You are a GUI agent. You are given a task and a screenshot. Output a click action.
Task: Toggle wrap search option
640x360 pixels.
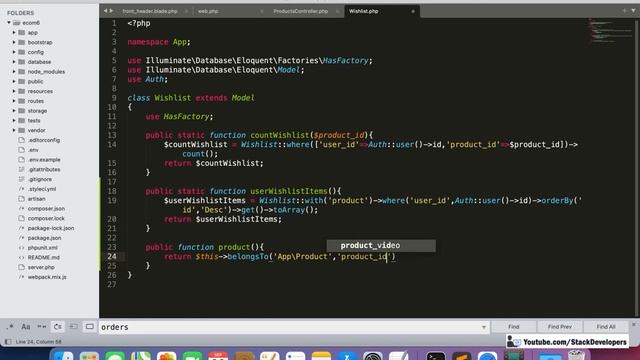click(x=58, y=327)
